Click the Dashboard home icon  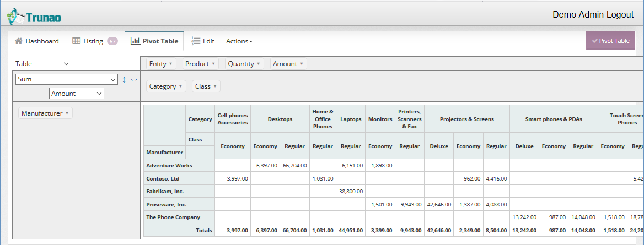pos(19,41)
